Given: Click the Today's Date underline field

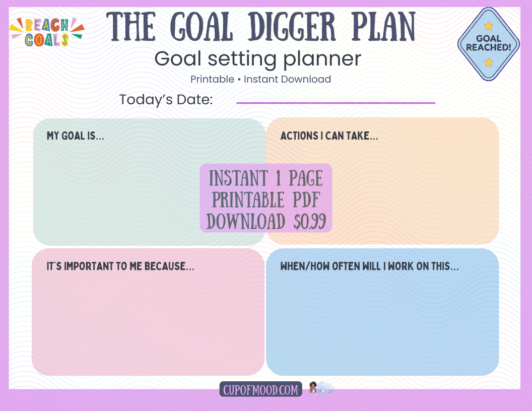Looking at the screenshot, I should point(336,102).
